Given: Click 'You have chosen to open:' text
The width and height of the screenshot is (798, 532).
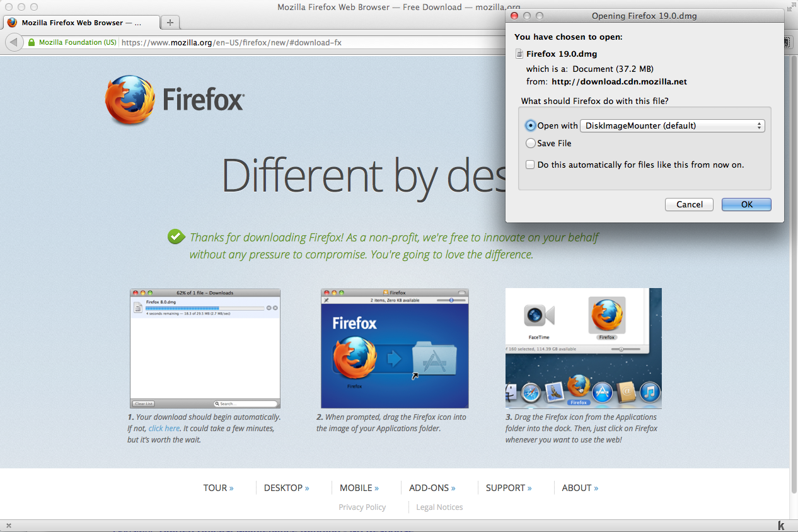Looking at the screenshot, I should click(569, 37).
